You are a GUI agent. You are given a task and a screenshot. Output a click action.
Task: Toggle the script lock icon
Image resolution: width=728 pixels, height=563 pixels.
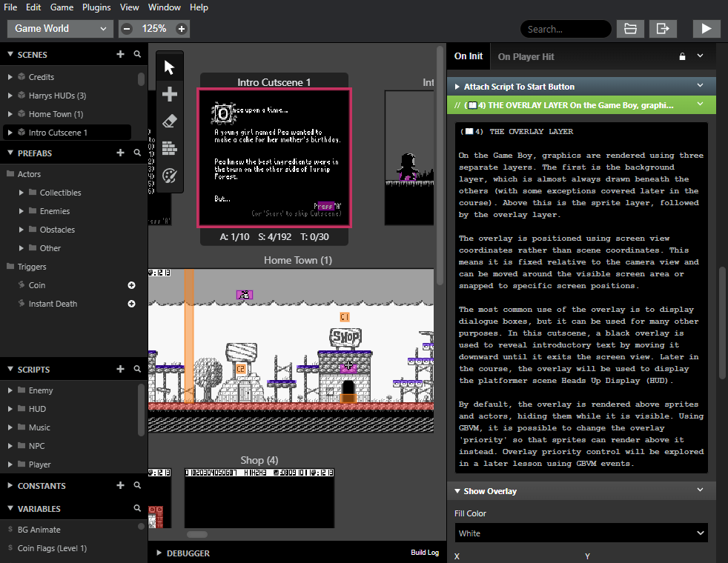tap(682, 56)
